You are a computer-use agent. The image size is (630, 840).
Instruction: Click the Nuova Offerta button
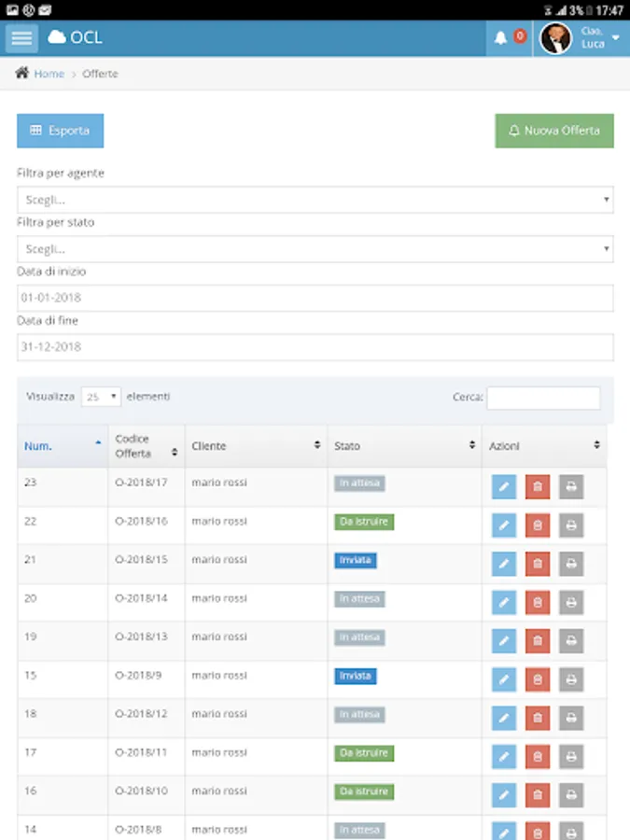(x=554, y=131)
